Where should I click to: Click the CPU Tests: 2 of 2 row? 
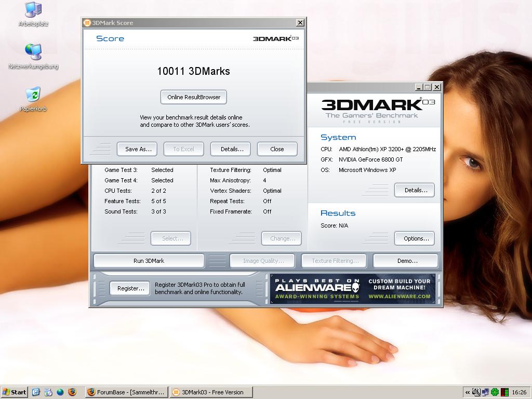click(136, 191)
